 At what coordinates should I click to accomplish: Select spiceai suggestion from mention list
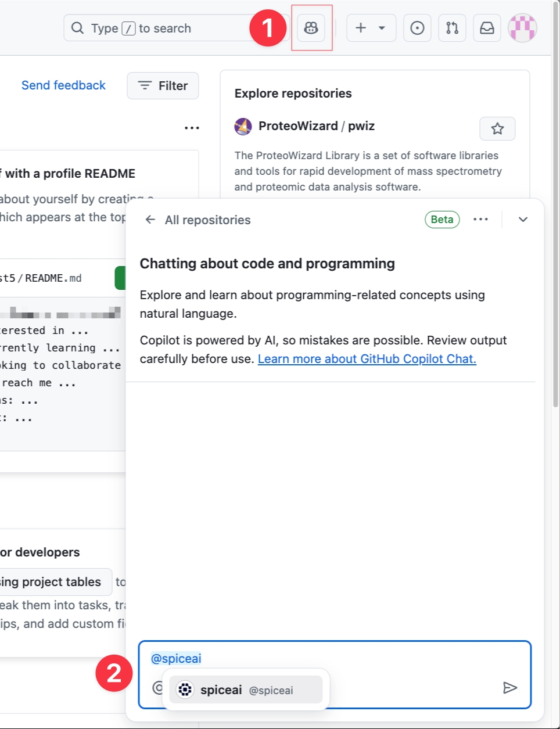246,690
